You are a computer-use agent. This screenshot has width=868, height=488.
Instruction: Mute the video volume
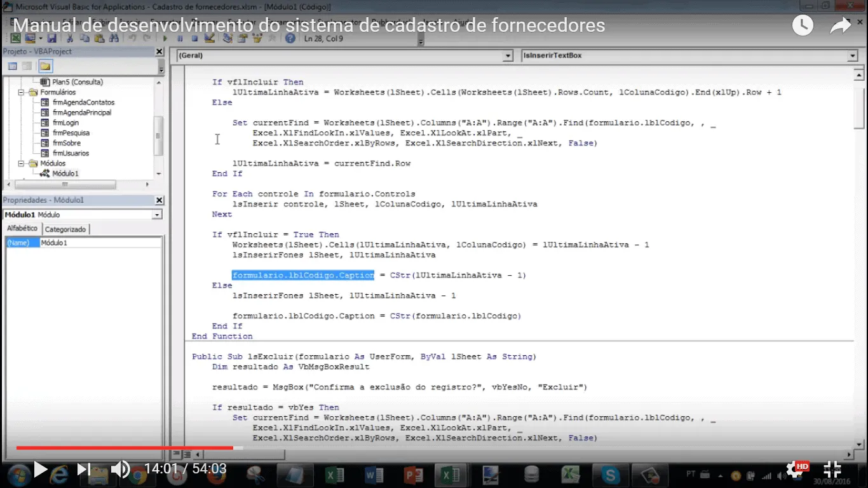point(120,469)
